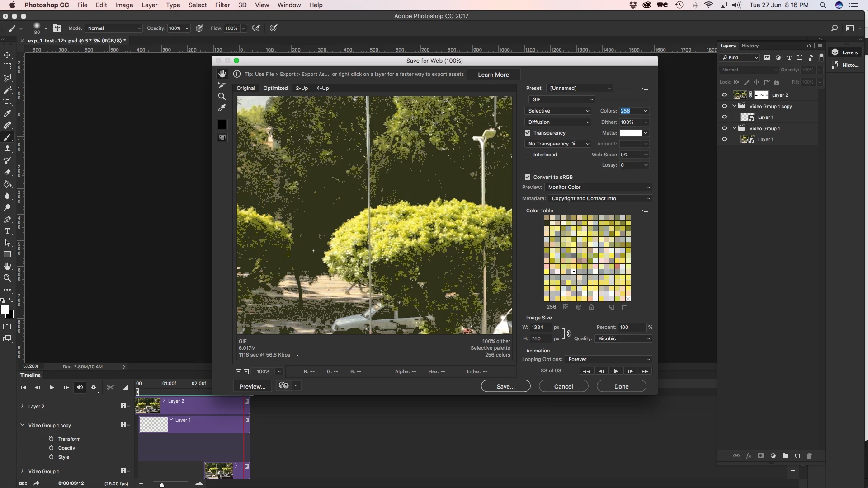Open the GIF file format dropdown
The image size is (868, 488).
pyautogui.click(x=562, y=99)
